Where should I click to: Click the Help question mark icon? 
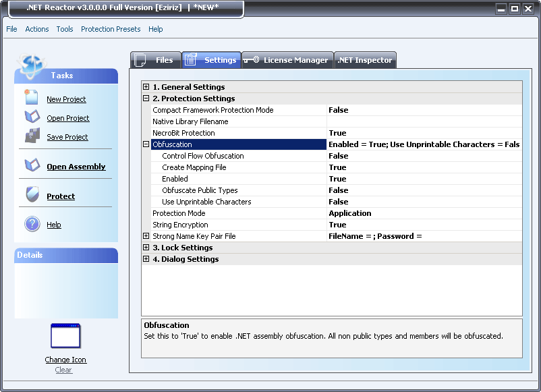click(32, 224)
